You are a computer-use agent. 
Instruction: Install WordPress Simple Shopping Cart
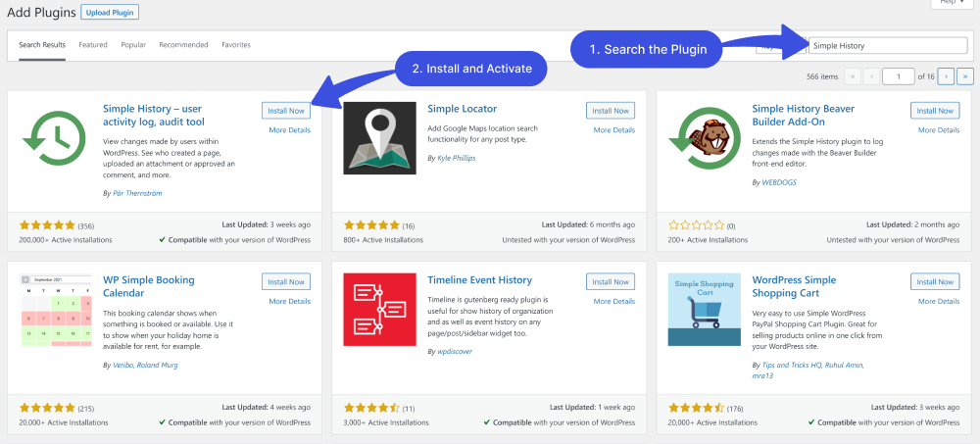tap(935, 282)
